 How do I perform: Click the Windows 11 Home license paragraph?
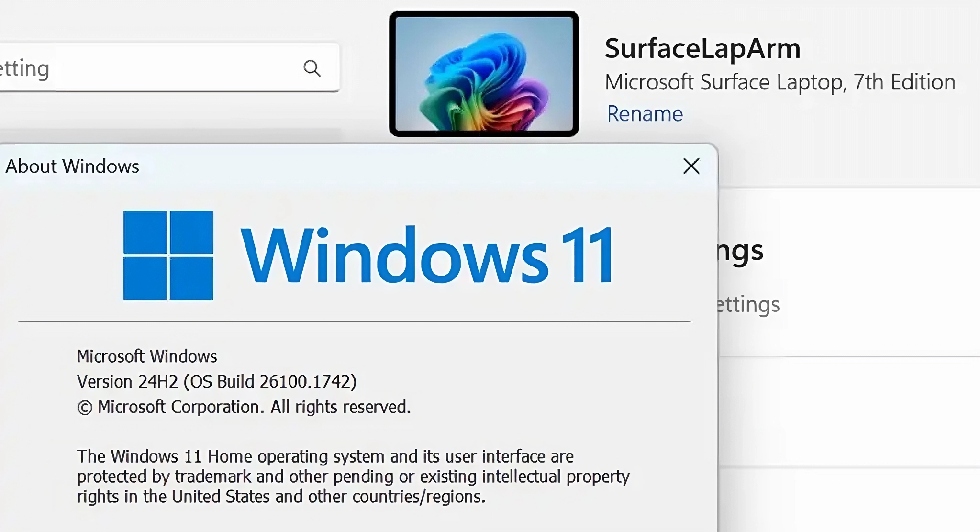(353, 477)
